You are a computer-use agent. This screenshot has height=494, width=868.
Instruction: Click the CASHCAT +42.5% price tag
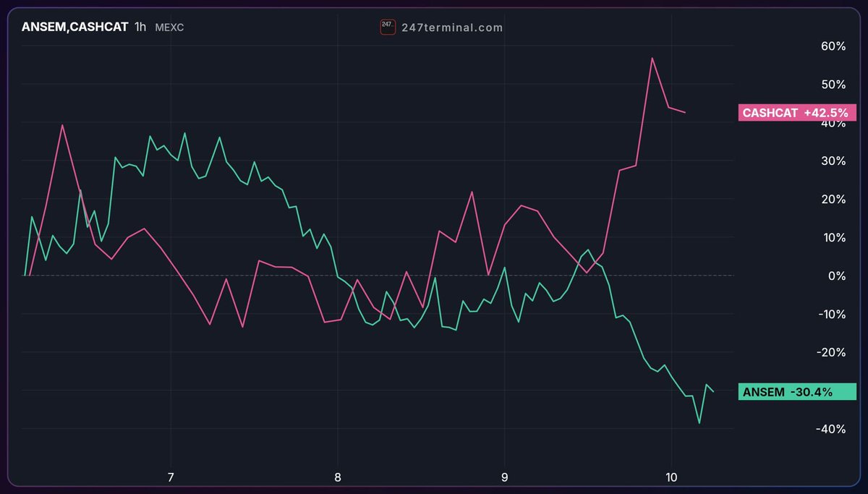797,113
